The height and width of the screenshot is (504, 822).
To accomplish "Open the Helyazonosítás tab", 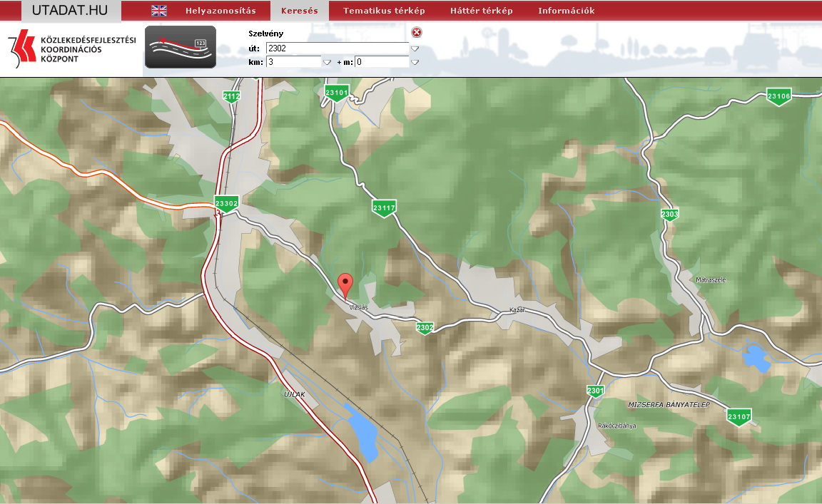I will click(220, 11).
